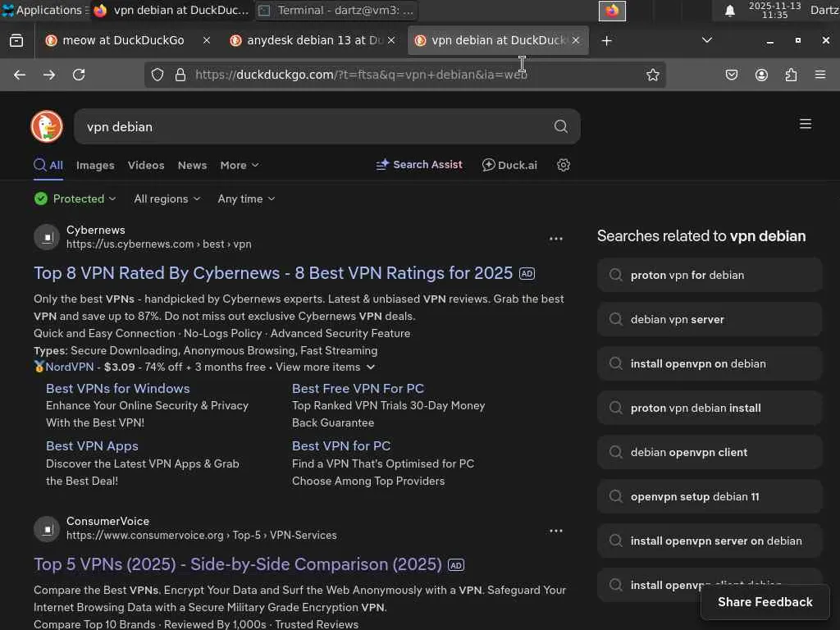Expand More search categories dropdown
The height and width of the screenshot is (630, 840).
point(240,166)
